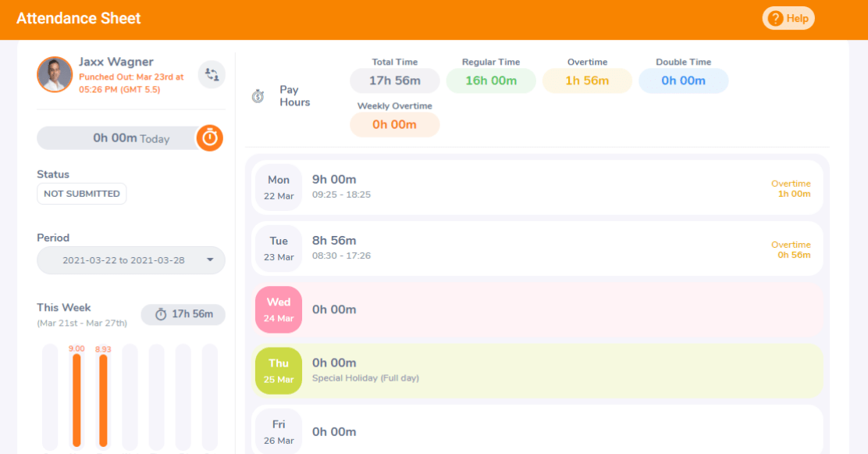This screenshot has width=868, height=454.
Task: Click the Total Time 17h 56m chip
Action: [394, 80]
